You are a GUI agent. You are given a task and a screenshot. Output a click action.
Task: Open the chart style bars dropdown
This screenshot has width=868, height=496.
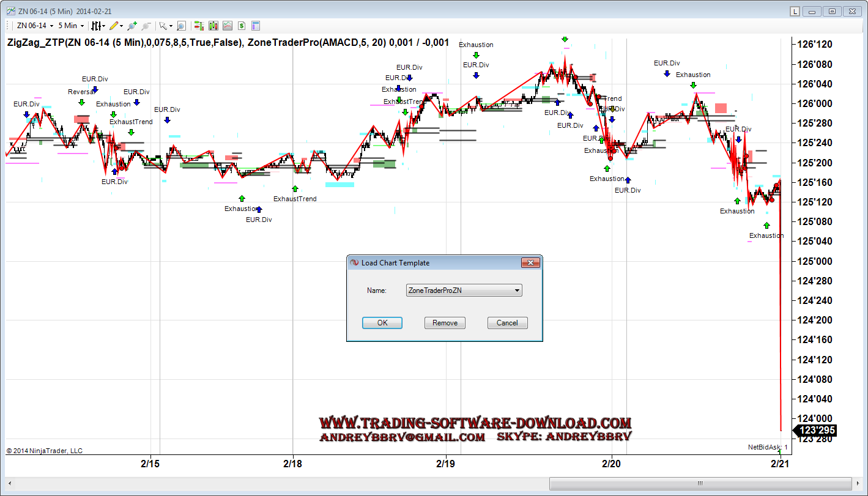click(x=98, y=26)
